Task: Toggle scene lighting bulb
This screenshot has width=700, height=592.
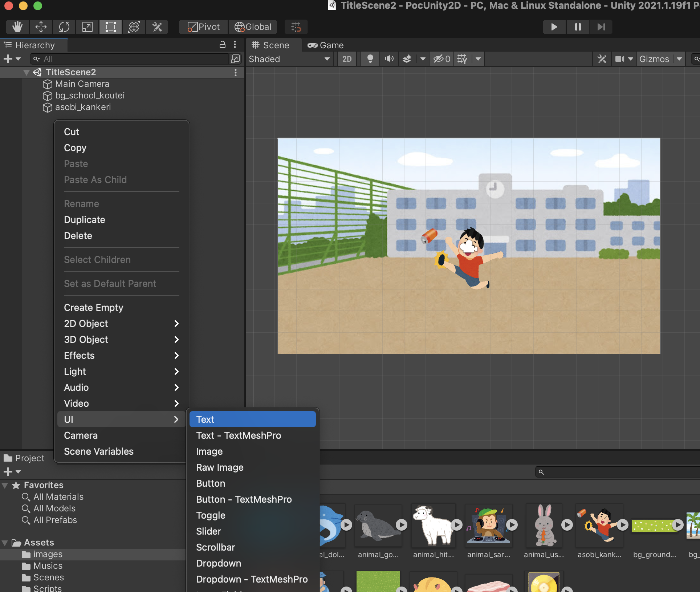Action: [x=370, y=59]
